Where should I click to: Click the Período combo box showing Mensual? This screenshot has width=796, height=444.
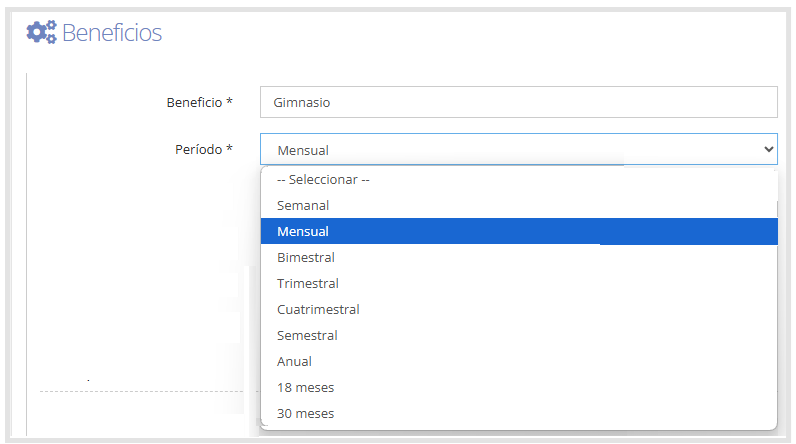pyautogui.click(x=518, y=149)
